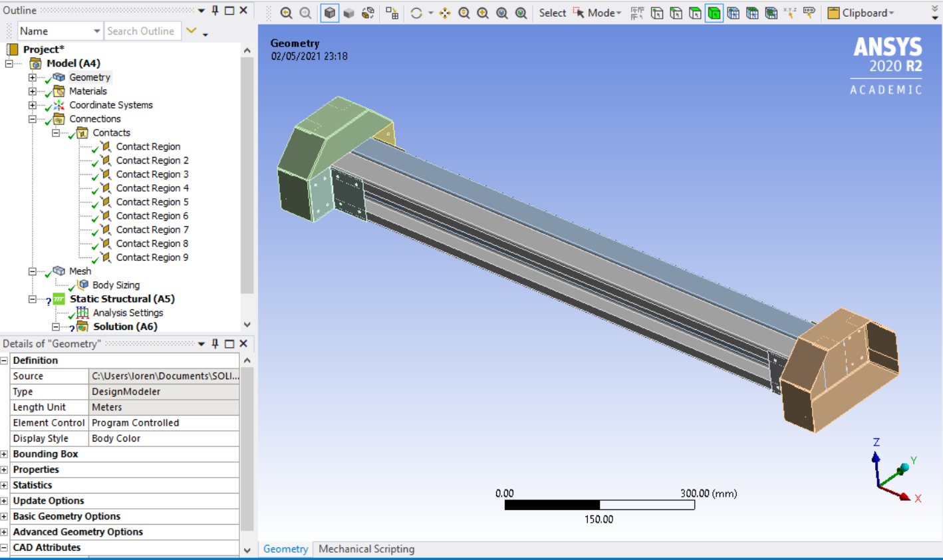
Task: Expand the Bounding Box section in Details
Action: coord(5,454)
